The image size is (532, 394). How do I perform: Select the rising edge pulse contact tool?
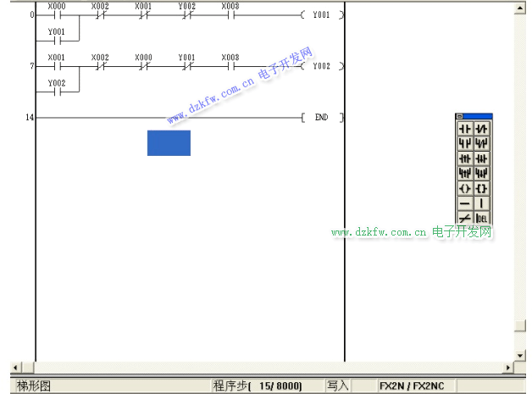pos(465,158)
